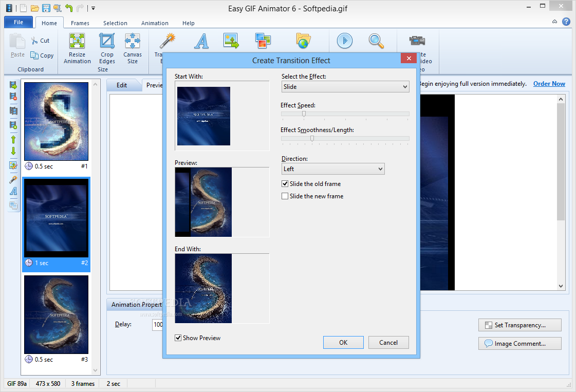
Task: Click sidebar magic wand effect icon
Action: pos(13,180)
